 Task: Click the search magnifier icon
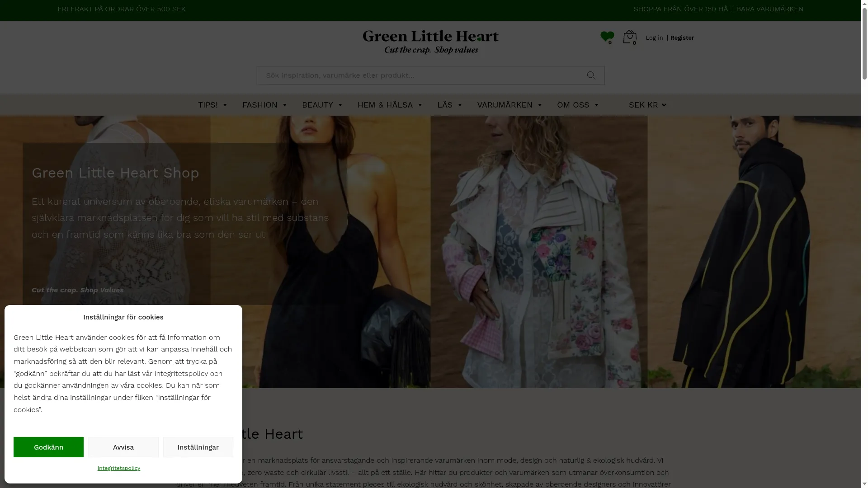[x=591, y=75]
